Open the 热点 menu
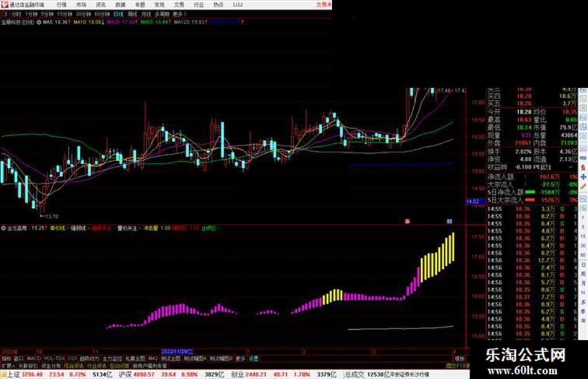Viewport: 588px width, 379px height. (x=218, y=5)
